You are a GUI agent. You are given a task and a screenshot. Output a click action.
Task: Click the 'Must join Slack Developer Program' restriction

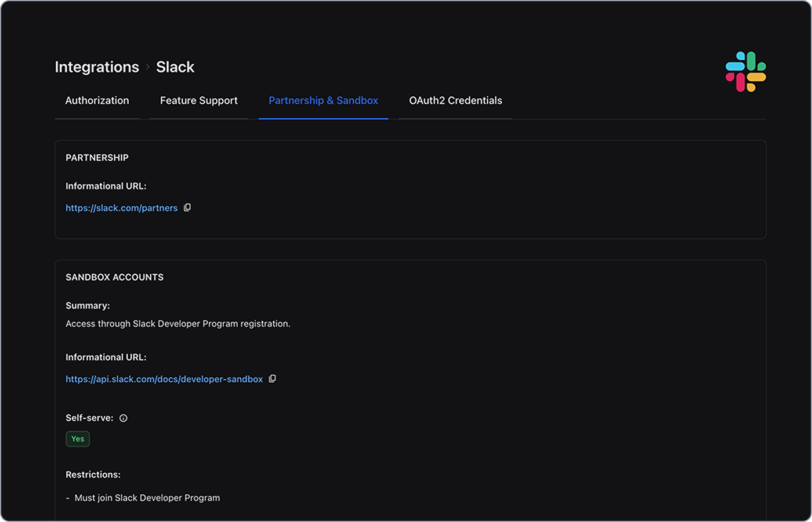click(x=147, y=498)
